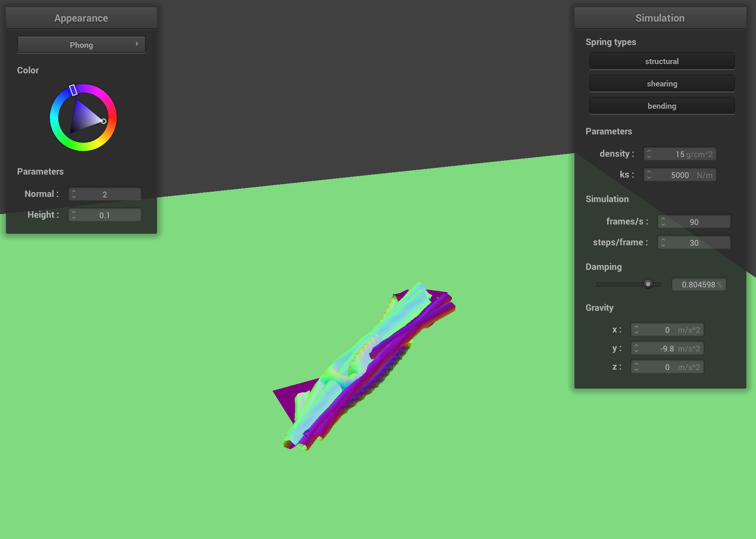756x539 pixels.
Task: Click the Appearance panel title bar
Action: 81,18
